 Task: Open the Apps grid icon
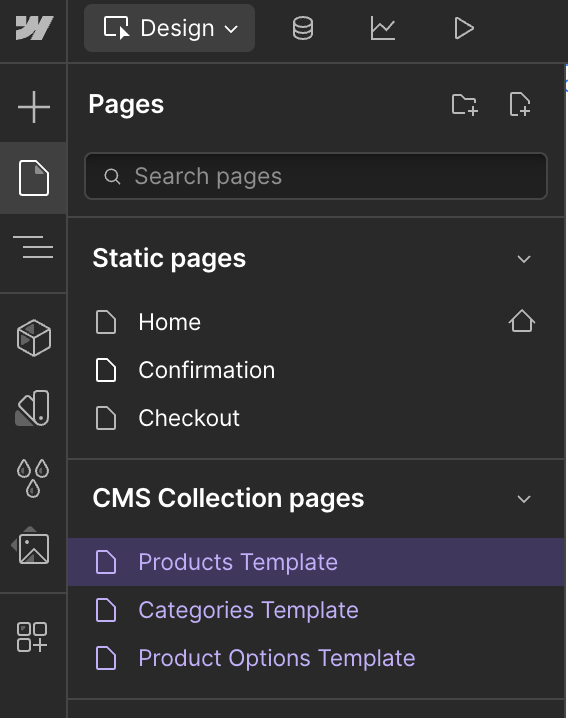point(32,636)
